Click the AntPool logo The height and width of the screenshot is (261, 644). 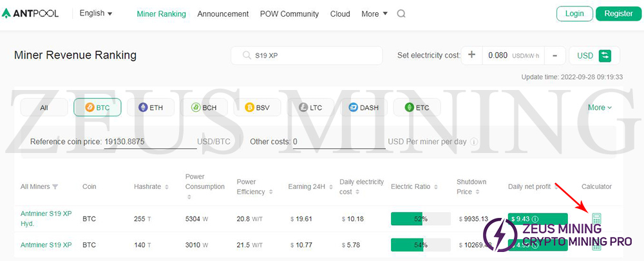[31, 14]
